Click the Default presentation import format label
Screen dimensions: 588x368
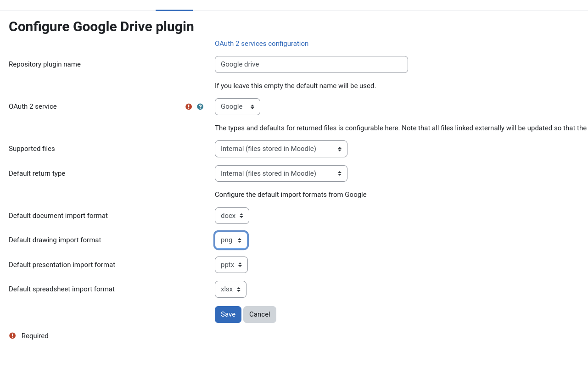click(x=62, y=265)
